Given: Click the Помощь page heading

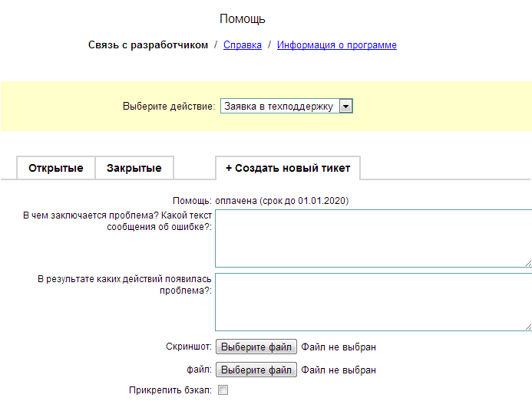Looking at the screenshot, I should click(x=243, y=19).
